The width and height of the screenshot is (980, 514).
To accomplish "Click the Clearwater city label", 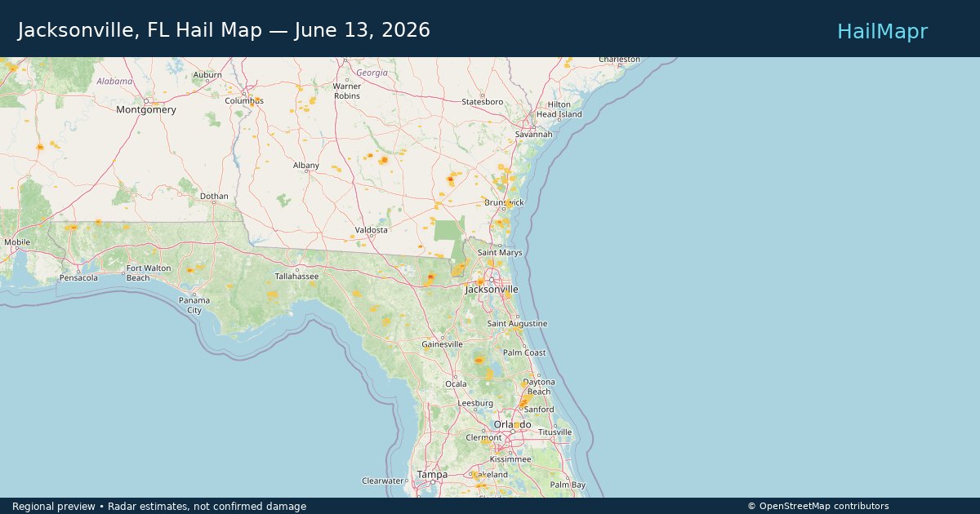I will coord(383,481).
